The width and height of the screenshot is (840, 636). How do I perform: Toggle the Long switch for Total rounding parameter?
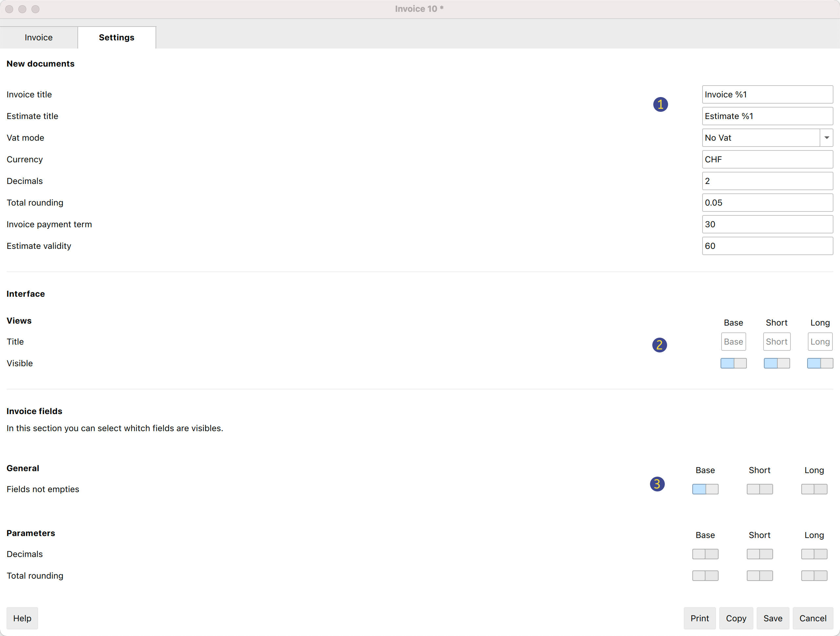pos(814,576)
